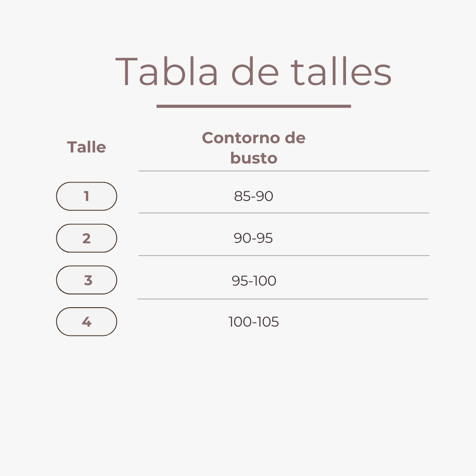The image size is (476, 476).
Task: Click the word "busto" in the header
Action: tap(253, 158)
